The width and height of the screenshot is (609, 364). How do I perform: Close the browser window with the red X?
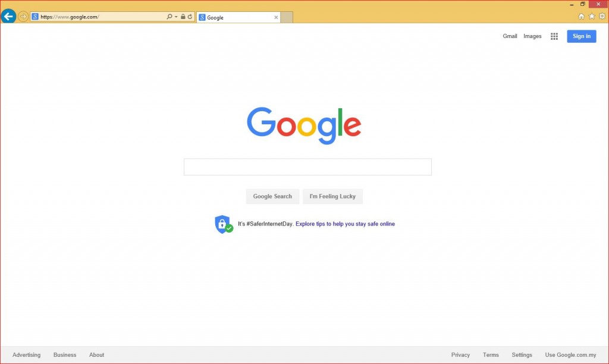598,4
